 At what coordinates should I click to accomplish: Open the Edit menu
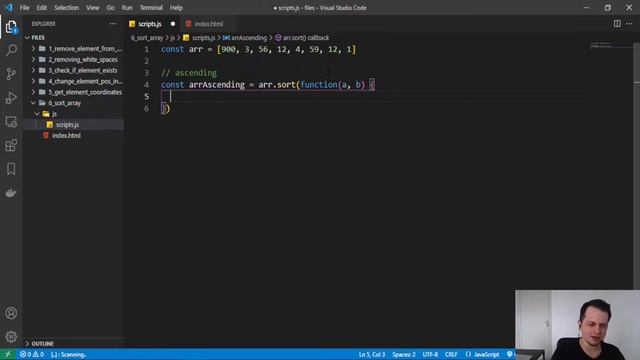(x=42, y=8)
